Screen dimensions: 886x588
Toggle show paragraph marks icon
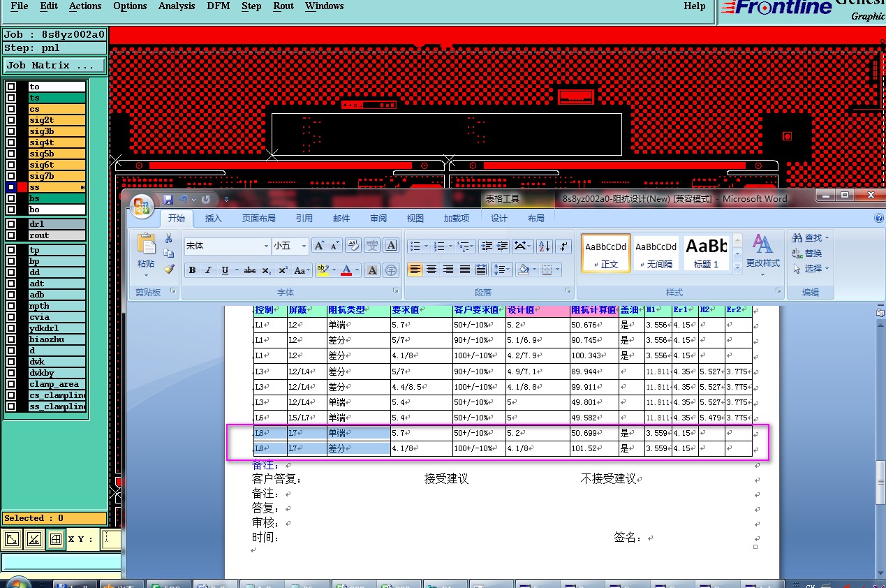click(x=564, y=246)
